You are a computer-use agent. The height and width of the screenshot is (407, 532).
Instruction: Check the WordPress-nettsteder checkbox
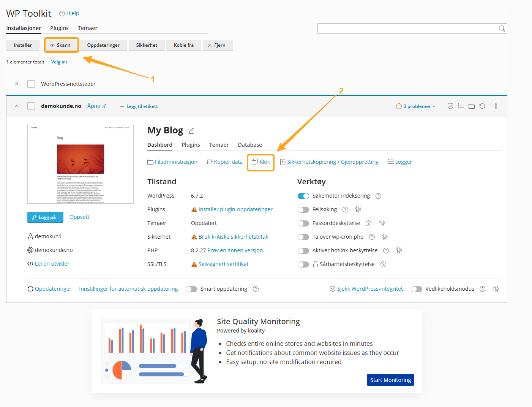click(31, 84)
